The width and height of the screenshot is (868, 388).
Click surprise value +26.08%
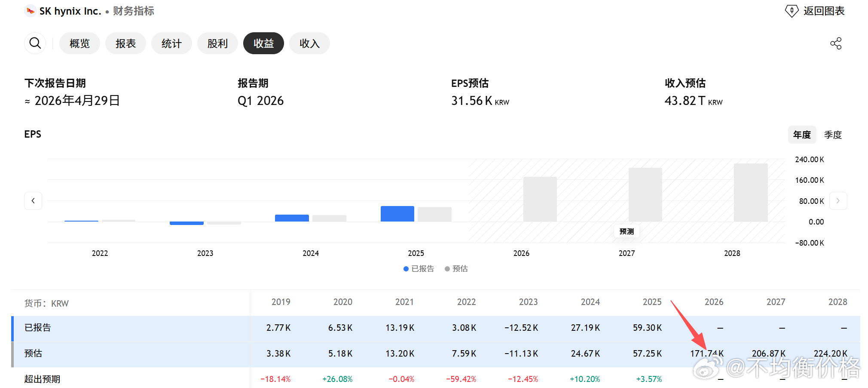tap(337, 379)
